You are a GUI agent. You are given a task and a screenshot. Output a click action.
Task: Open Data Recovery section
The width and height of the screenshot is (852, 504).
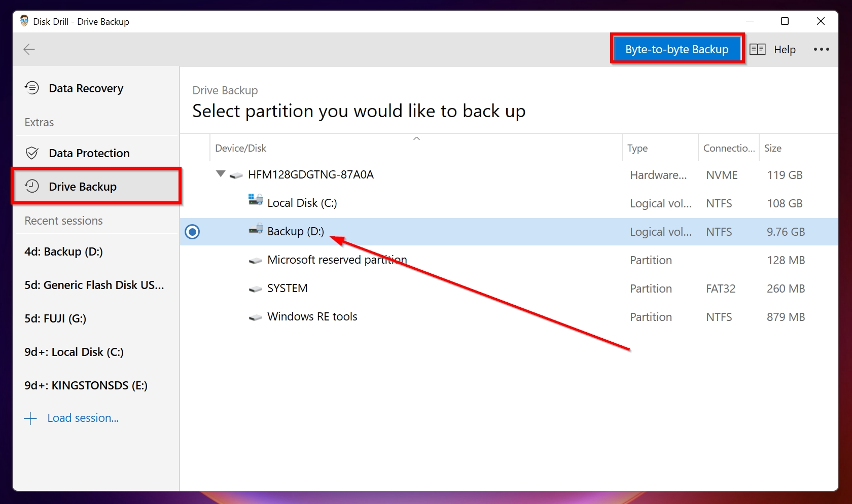point(96,88)
